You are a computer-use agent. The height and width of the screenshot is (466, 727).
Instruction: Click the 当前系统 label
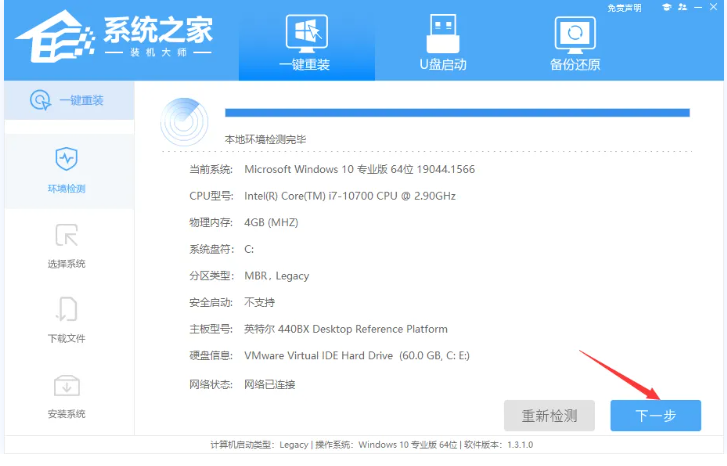(x=210, y=169)
